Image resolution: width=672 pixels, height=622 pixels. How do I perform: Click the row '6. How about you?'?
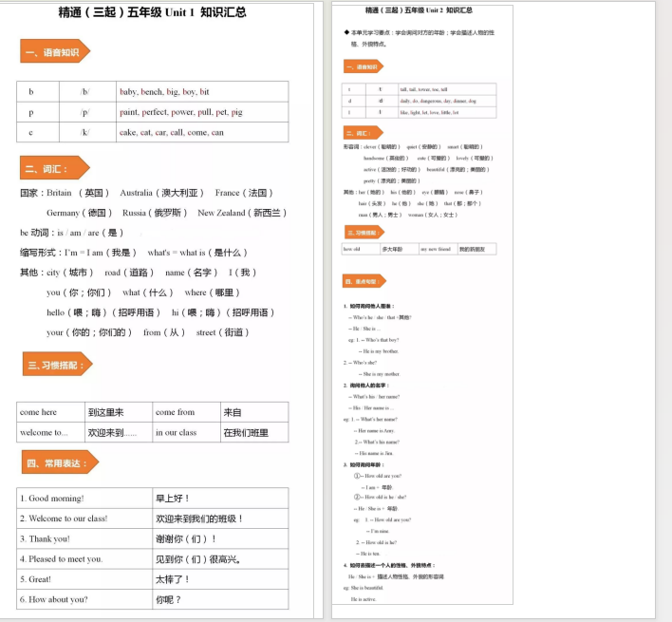(84, 599)
